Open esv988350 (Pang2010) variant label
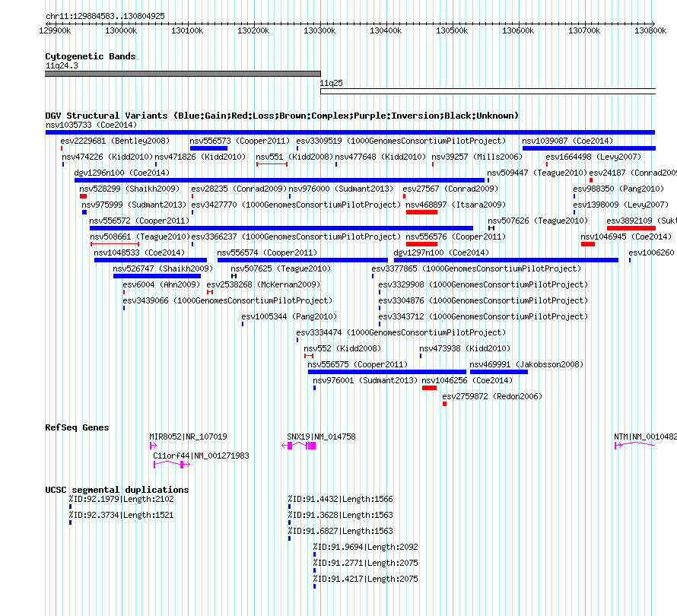The image size is (677, 616). pyautogui.click(x=618, y=189)
